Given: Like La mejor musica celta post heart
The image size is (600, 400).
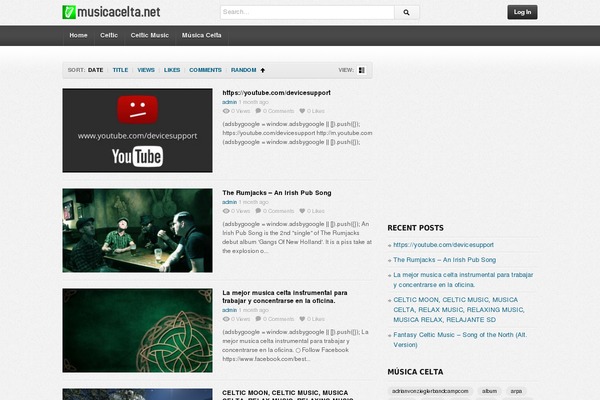Looking at the screenshot, I should [x=302, y=319].
